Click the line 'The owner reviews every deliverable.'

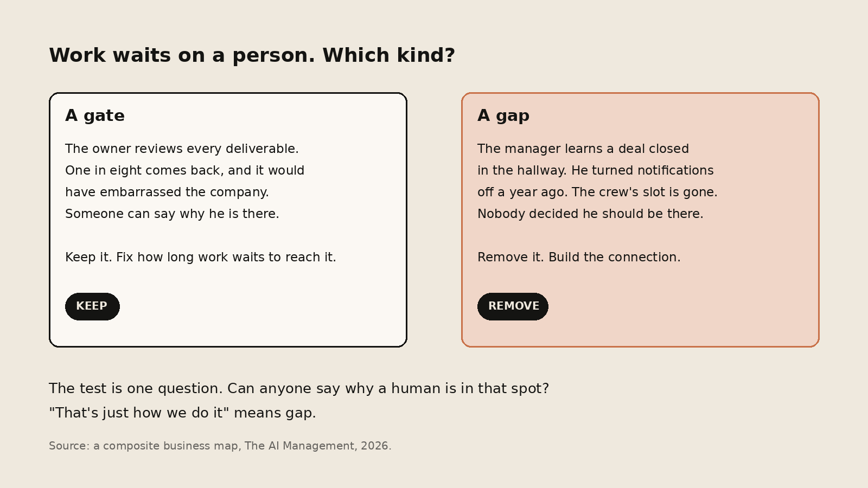tap(182, 149)
